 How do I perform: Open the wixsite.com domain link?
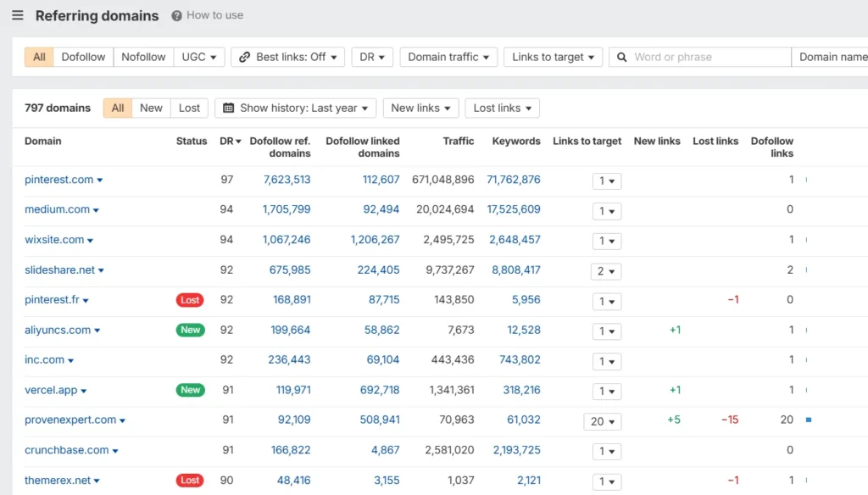tap(54, 240)
